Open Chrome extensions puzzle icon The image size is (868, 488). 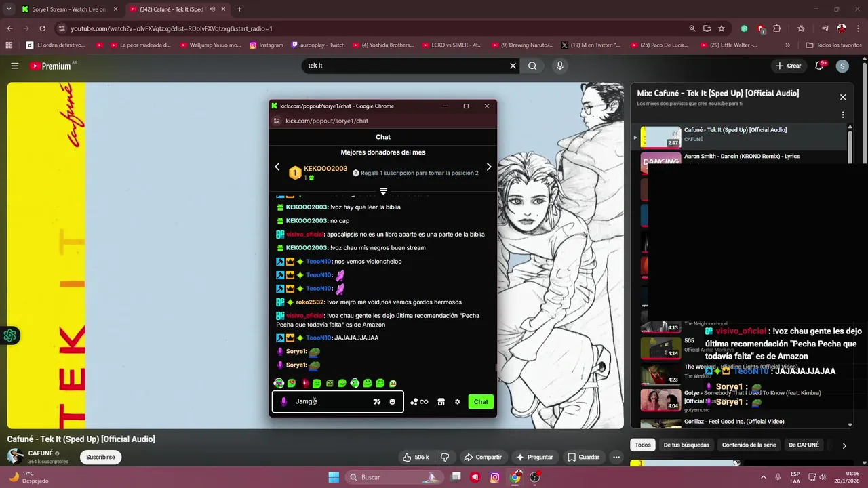(777, 28)
